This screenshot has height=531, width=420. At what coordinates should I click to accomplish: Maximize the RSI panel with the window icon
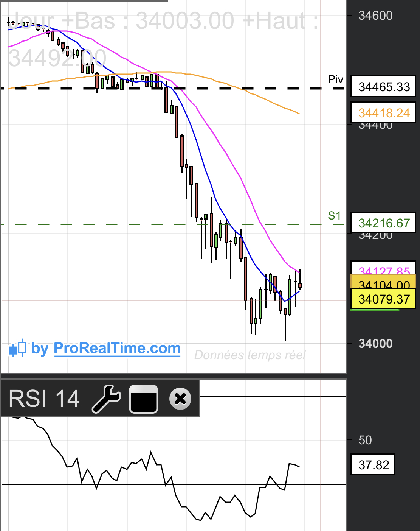143,399
